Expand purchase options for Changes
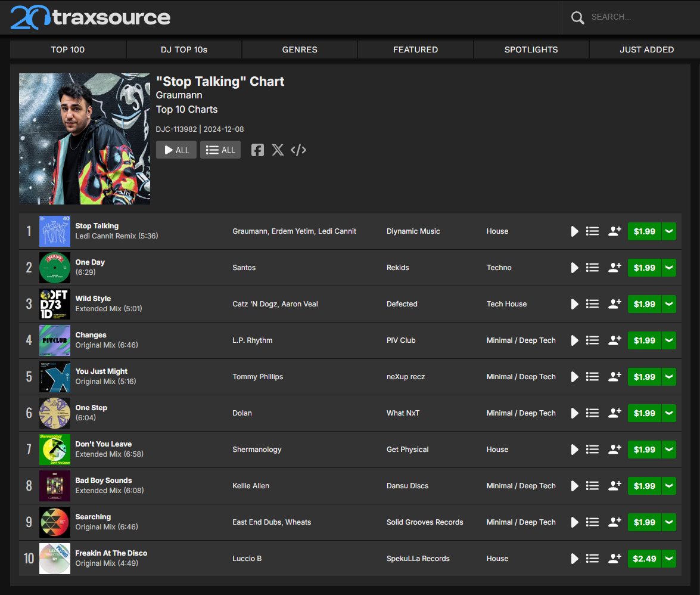The height and width of the screenshot is (595, 700). (x=669, y=340)
